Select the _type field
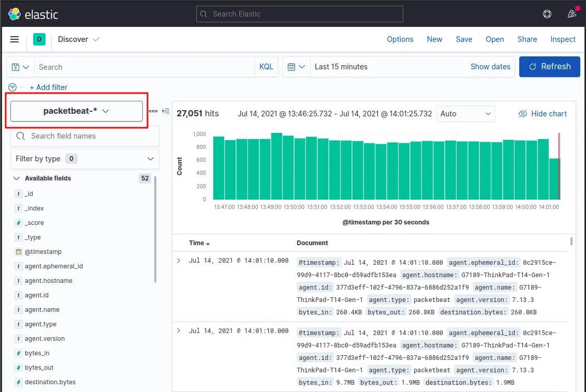The width and height of the screenshot is (586, 392). 33,237
